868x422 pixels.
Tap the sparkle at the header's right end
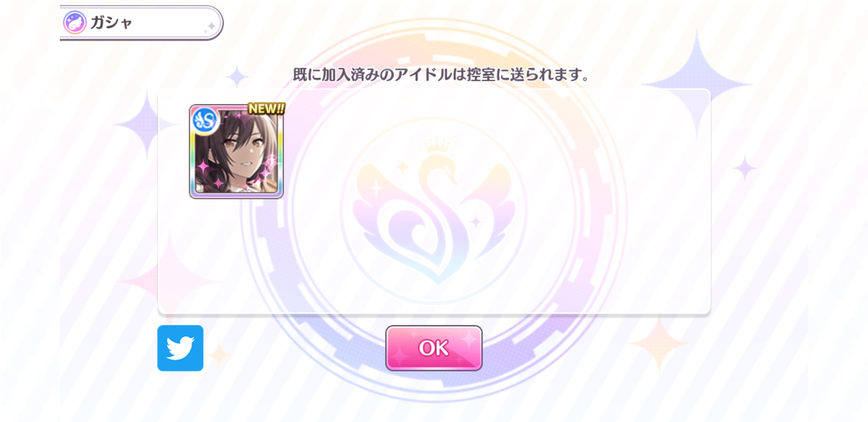(x=210, y=27)
